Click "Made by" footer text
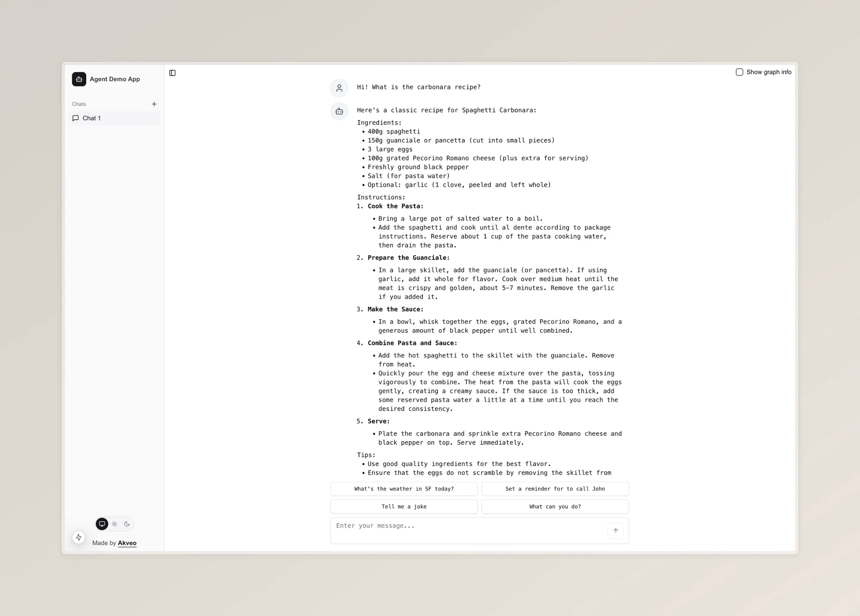 (104, 543)
